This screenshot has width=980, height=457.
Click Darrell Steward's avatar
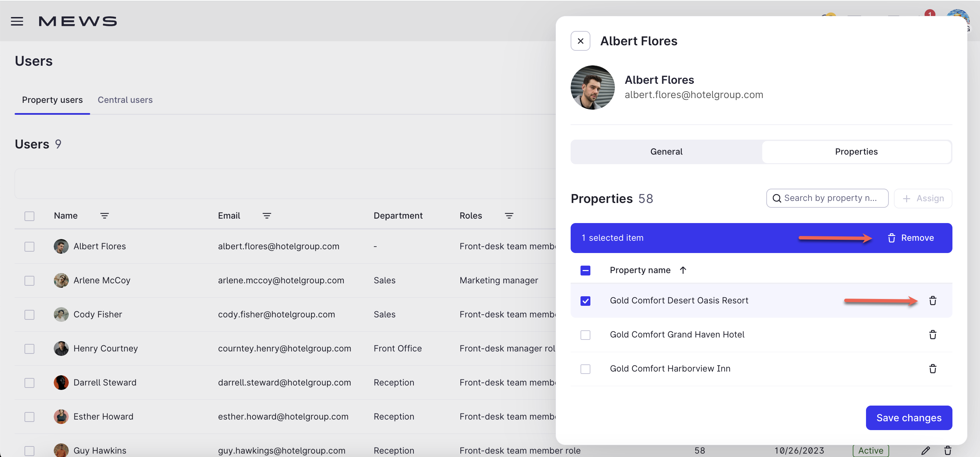[61, 382]
